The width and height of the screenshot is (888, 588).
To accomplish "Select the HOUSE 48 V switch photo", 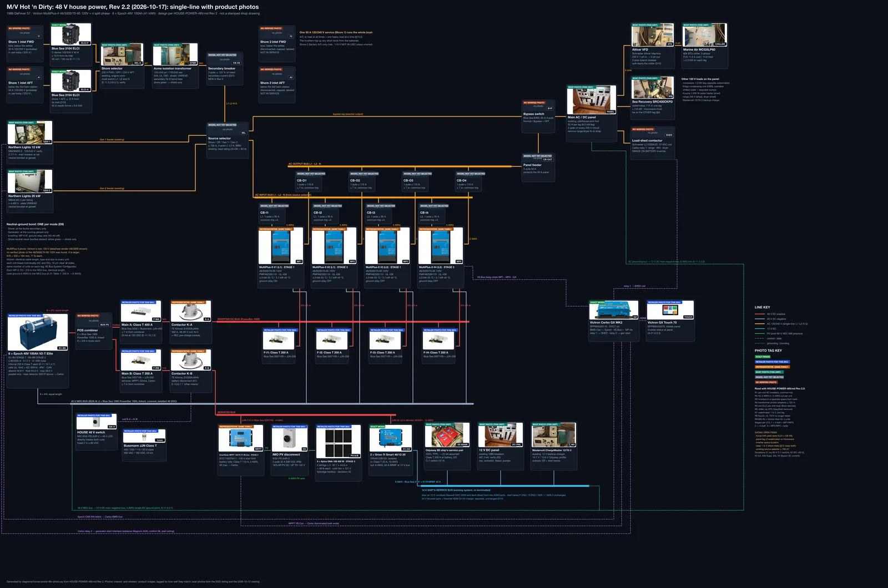I will [x=97, y=422].
